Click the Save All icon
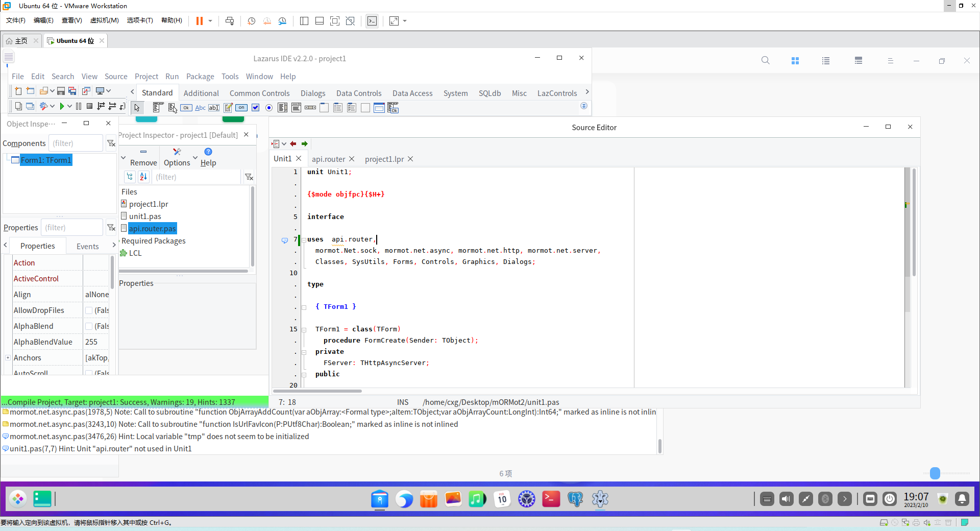The width and height of the screenshot is (980, 531). pyautogui.click(x=72, y=91)
